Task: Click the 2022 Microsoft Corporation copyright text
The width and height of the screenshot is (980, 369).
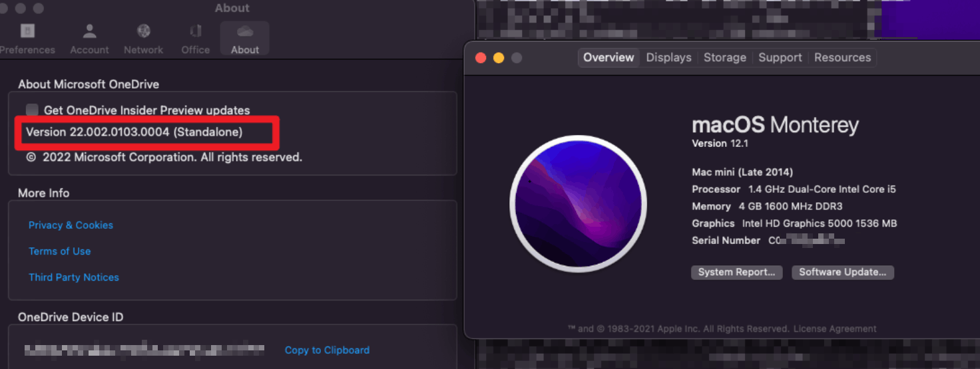Action: point(164,158)
